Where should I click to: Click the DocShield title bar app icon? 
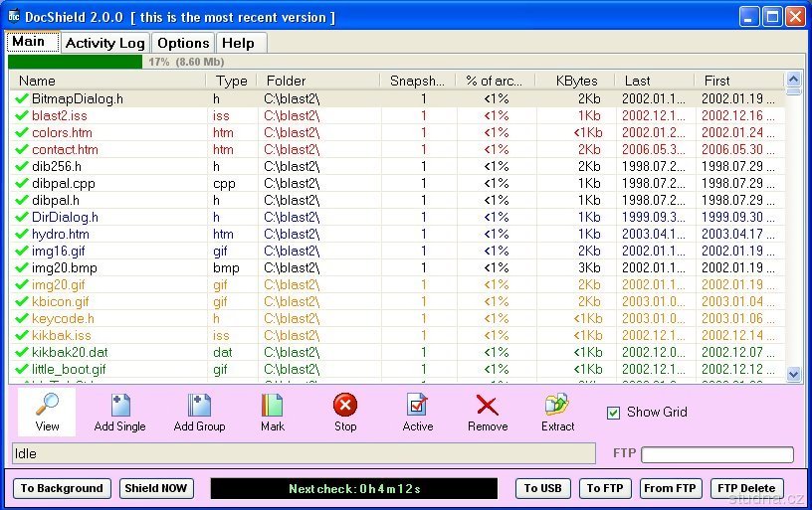(14, 17)
